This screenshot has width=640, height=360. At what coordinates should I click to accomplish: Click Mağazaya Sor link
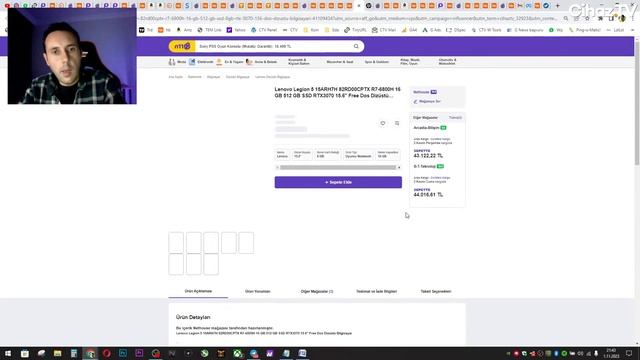[427, 101]
